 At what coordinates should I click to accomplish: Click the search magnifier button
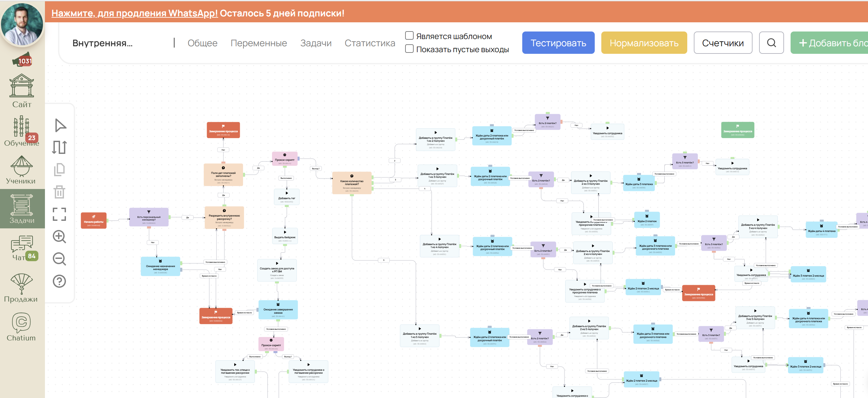click(771, 43)
